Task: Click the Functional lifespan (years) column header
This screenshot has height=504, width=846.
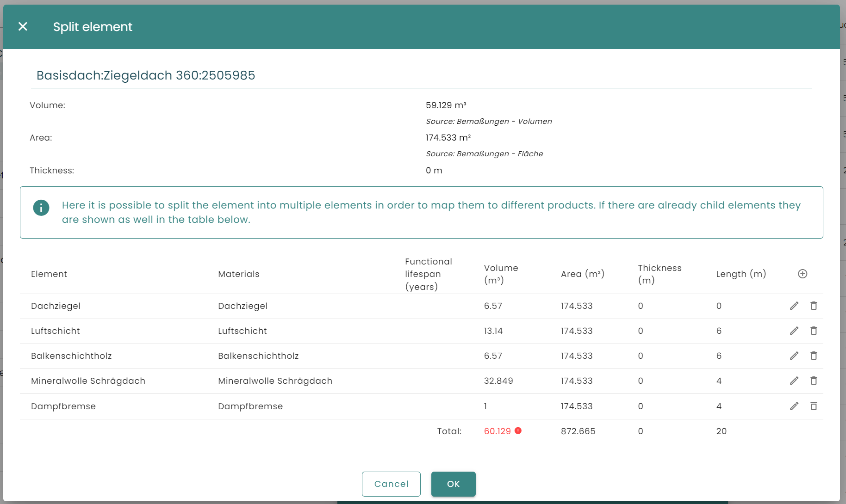Action: [x=429, y=274]
